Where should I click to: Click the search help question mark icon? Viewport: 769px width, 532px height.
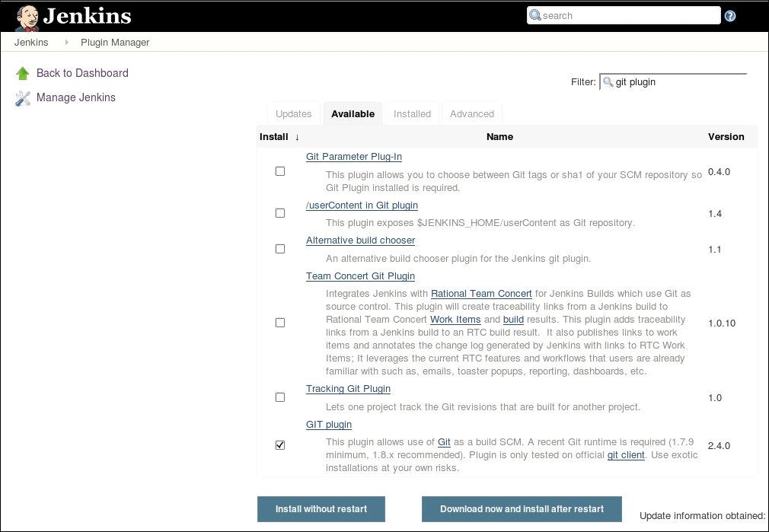(730, 16)
